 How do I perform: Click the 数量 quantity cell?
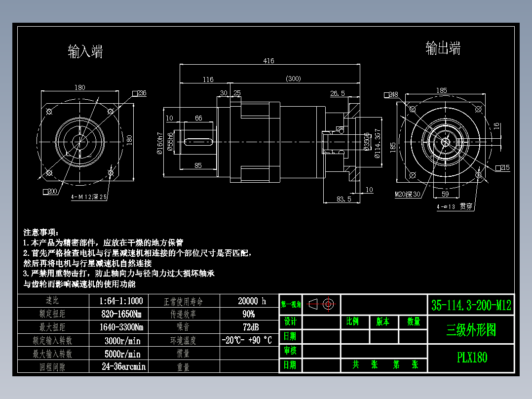coord(414,321)
